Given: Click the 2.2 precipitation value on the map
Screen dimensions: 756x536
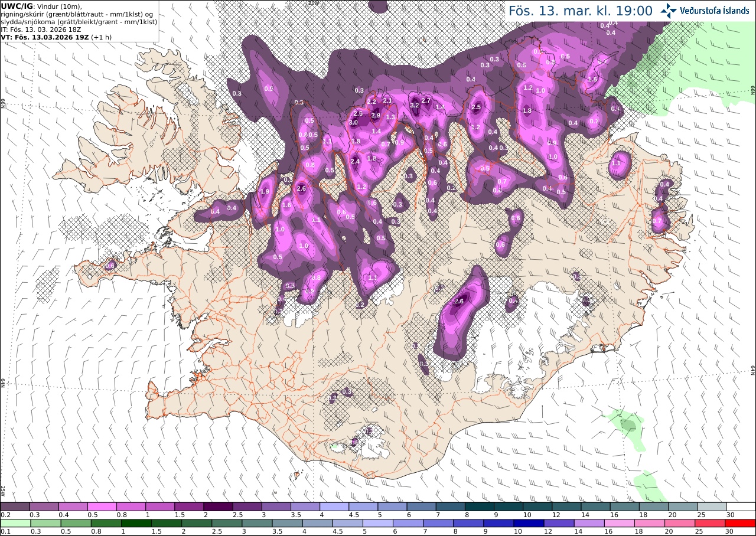Looking at the screenshot, I should click(372, 102).
